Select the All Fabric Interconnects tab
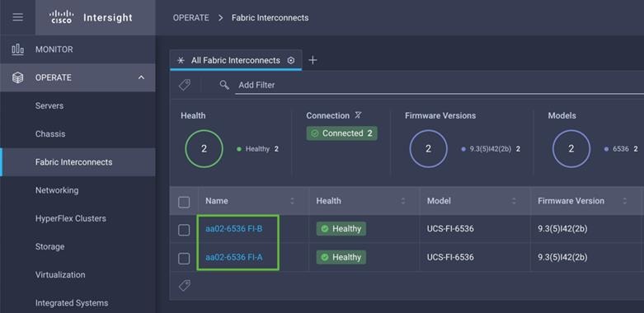This screenshot has height=313, width=644. coord(236,60)
